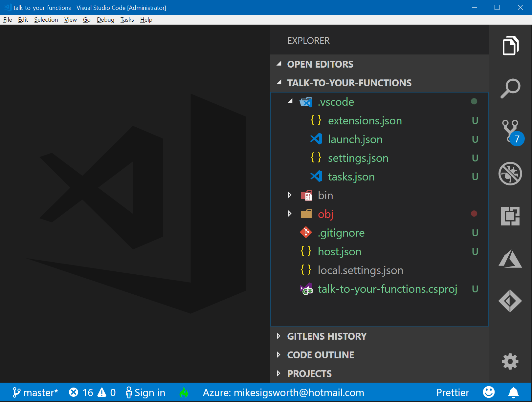This screenshot has height=402, width=532.
Task: Open Problems panel via 16 errors icon
Action: point(81,392)
